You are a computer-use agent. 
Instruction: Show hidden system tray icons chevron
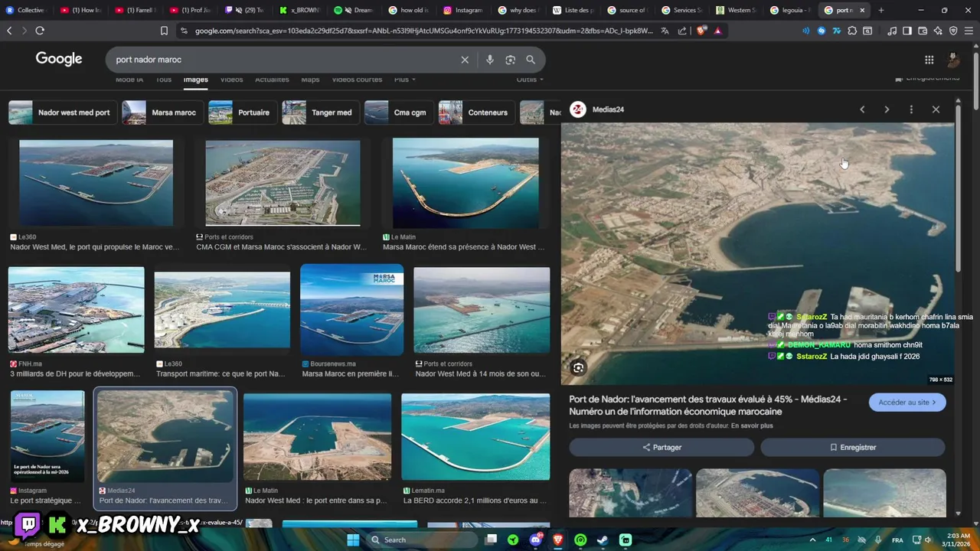click(x=812, y=540)
